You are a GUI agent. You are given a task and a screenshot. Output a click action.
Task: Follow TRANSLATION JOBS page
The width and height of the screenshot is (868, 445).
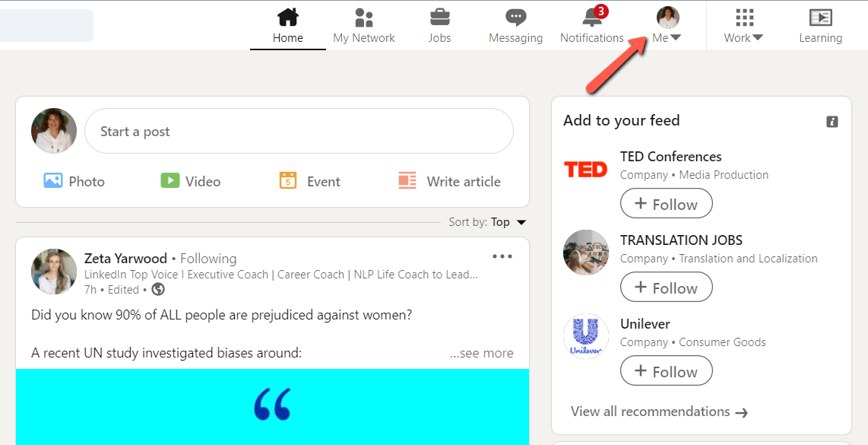click(x=666, y=288)
